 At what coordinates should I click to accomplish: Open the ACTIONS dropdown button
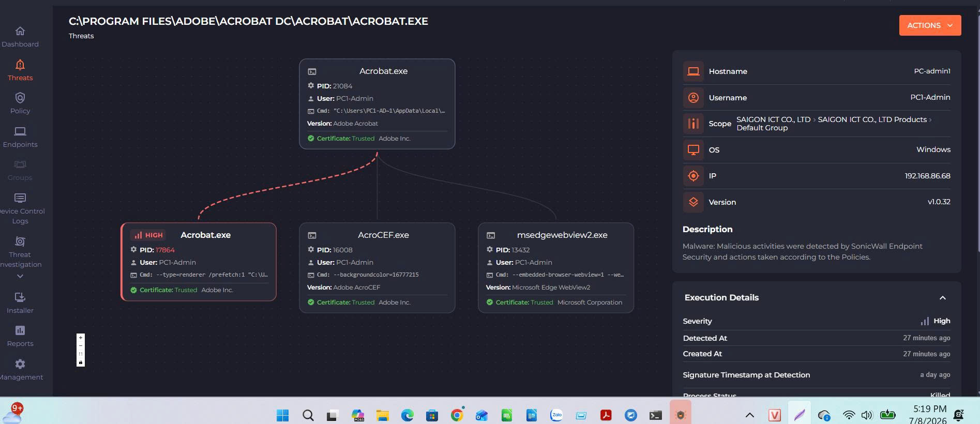pos(930,25)
